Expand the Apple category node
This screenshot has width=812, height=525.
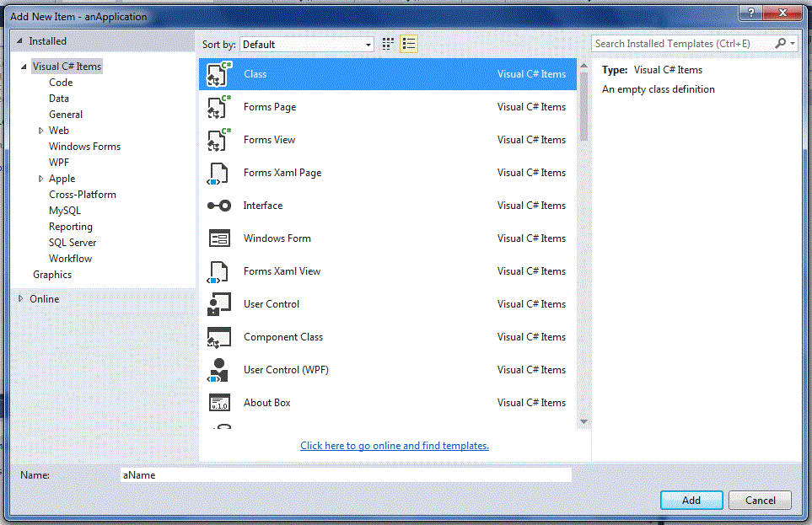point(40,179)
